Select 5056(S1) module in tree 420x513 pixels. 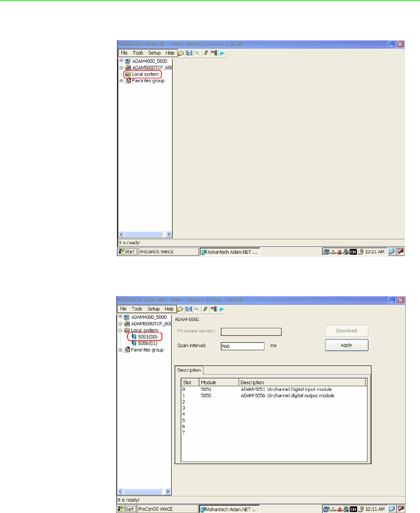pyautogui.click(x=147, y=343)
